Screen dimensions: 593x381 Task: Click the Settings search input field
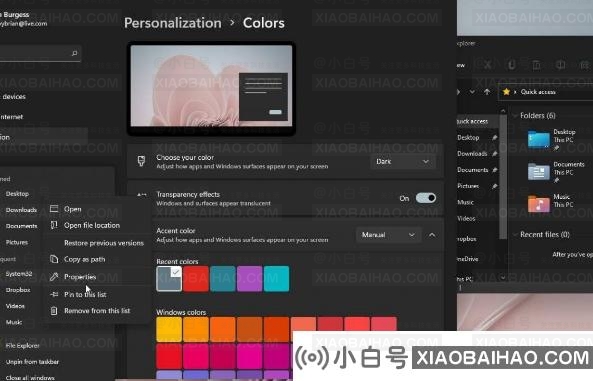tap(40, 53)
